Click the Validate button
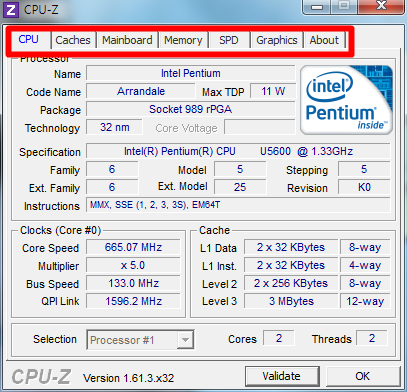 [x=282, y=376]
